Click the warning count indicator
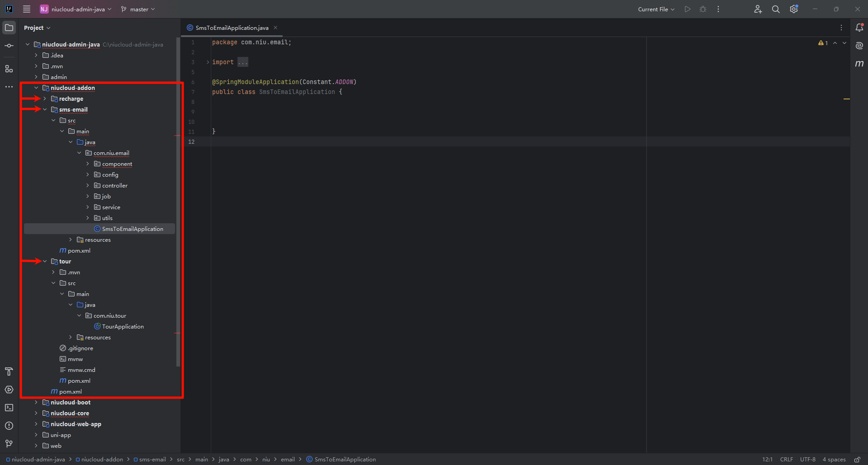Image resolution: width=868 pixels, height=465 pixels. click(x=823, y=43)
